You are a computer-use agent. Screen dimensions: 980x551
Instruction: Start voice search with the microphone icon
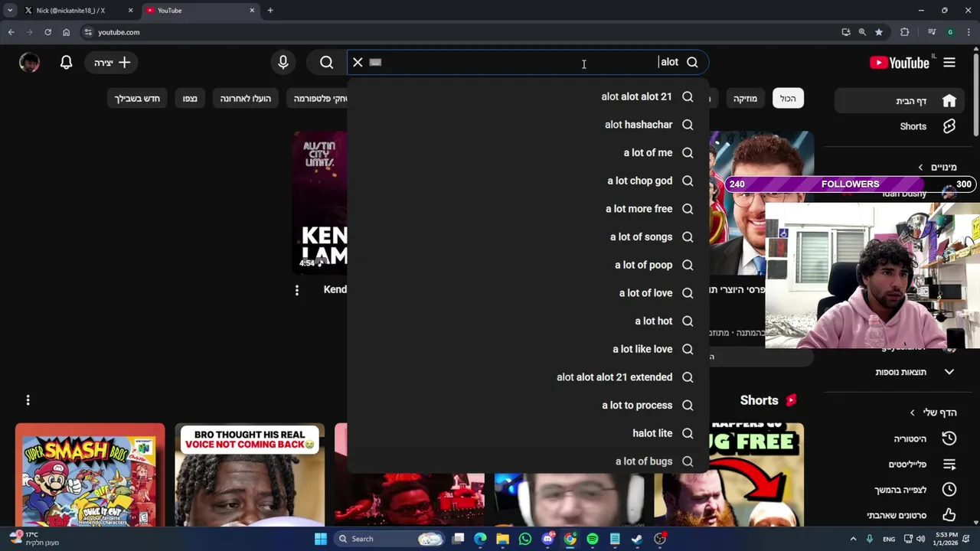click(283, 63)
